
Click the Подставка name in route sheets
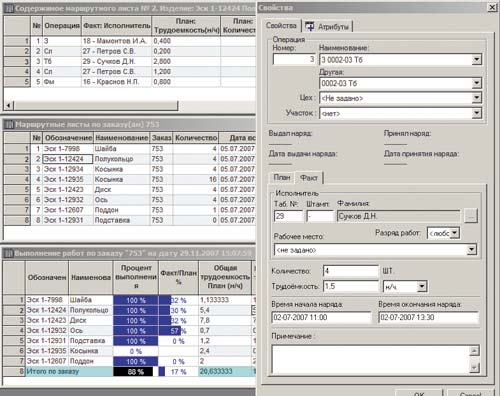click(112, 220)
